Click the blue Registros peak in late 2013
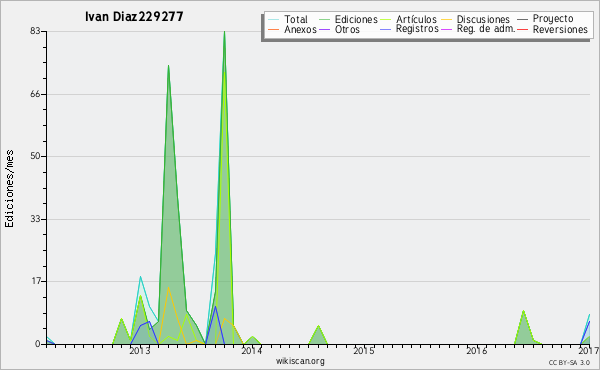 [x=215, y=307]
